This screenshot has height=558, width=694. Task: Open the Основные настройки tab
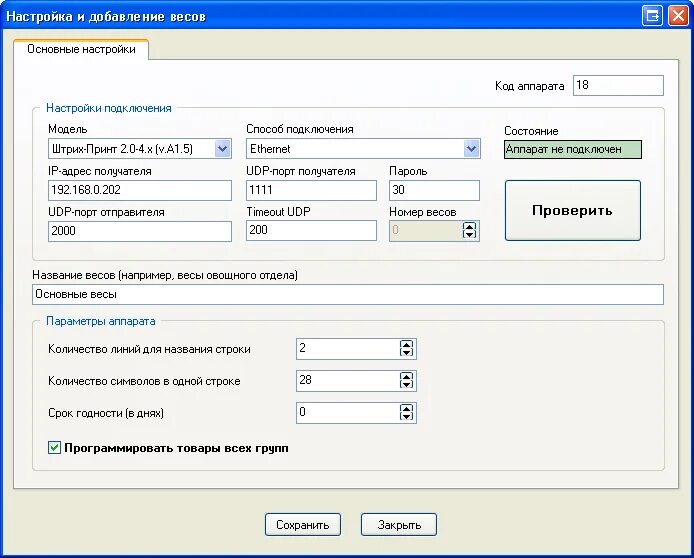[x=81, y=49]
